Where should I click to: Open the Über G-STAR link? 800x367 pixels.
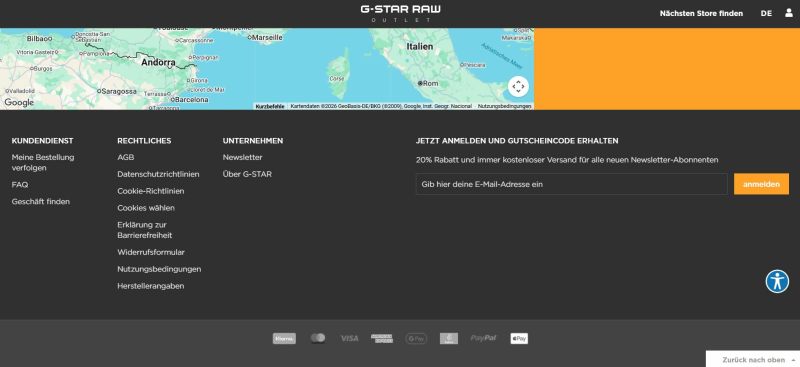[x=247, y=174]
